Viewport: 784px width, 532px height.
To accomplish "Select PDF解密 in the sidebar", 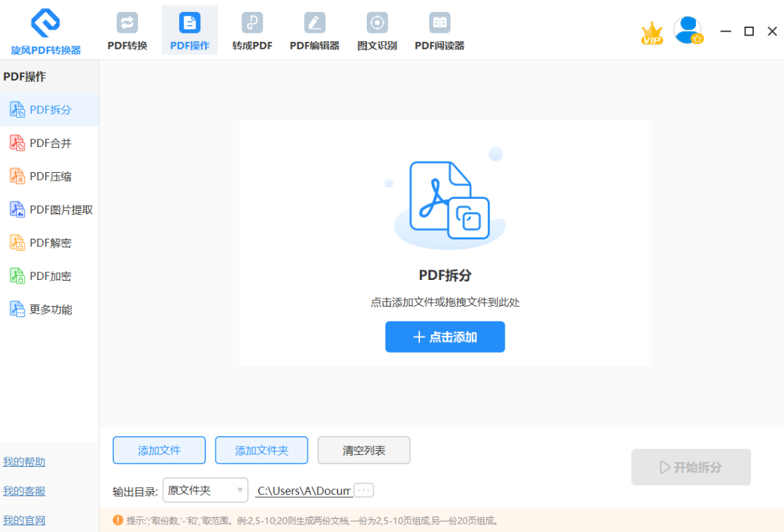I will tap(50, 243).
